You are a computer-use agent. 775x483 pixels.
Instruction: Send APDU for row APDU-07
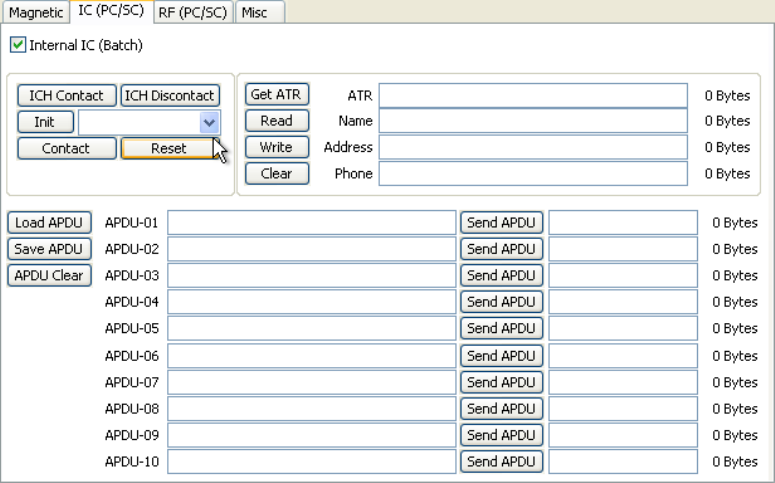(502, 382)
